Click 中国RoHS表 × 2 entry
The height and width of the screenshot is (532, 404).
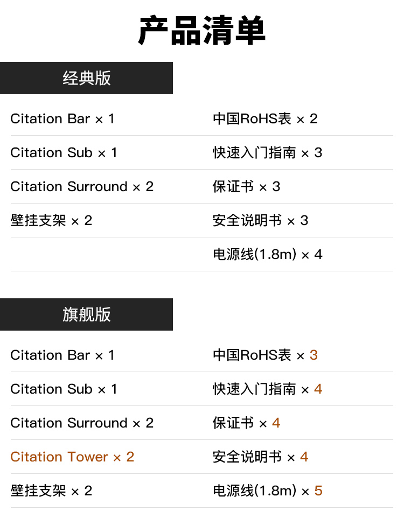pyautogui.click(x=265, y=118)
